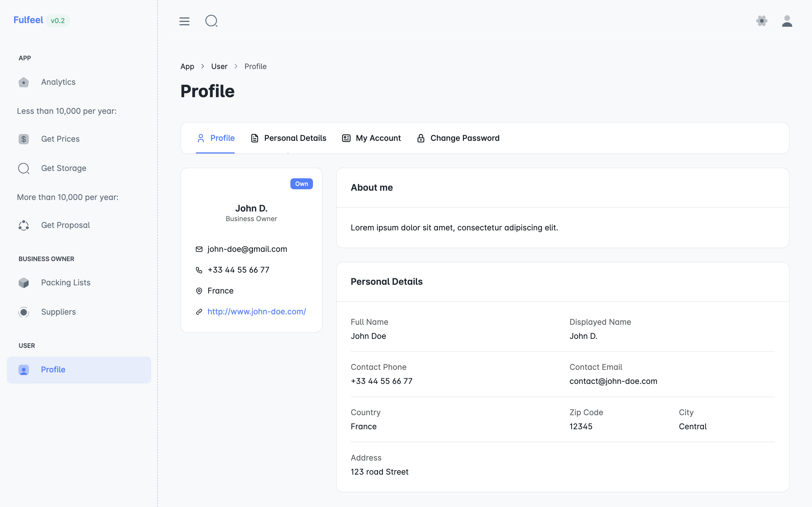
Task: Click the Packing Lists box icon
Action: click(23, 283)
